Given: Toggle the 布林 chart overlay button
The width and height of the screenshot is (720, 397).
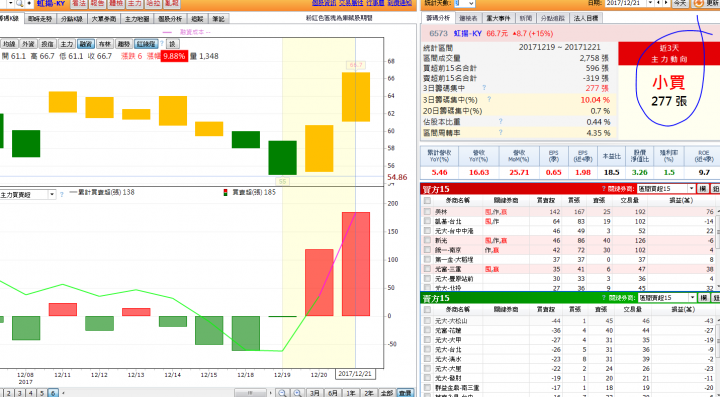Looking at the screenshot, I should 105,44.
